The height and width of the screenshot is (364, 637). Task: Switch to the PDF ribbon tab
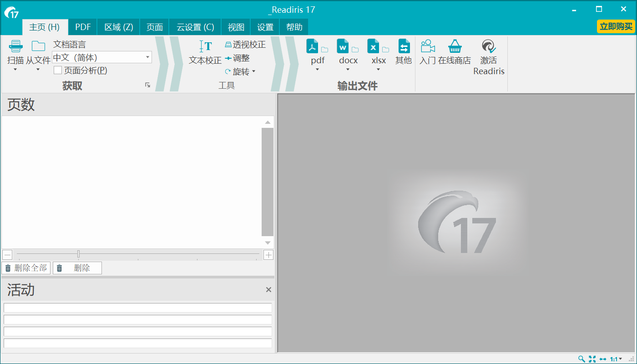click(x=83, y=27)
